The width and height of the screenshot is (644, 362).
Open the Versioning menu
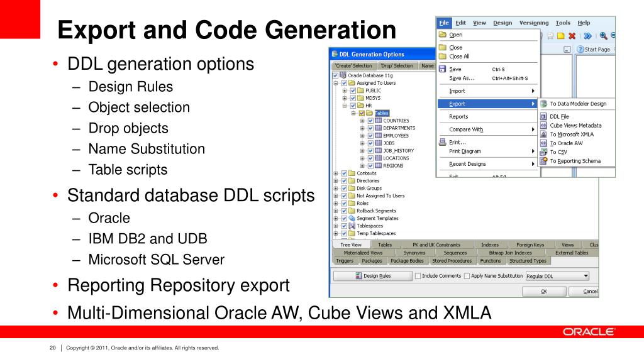[x=533, y=23]
